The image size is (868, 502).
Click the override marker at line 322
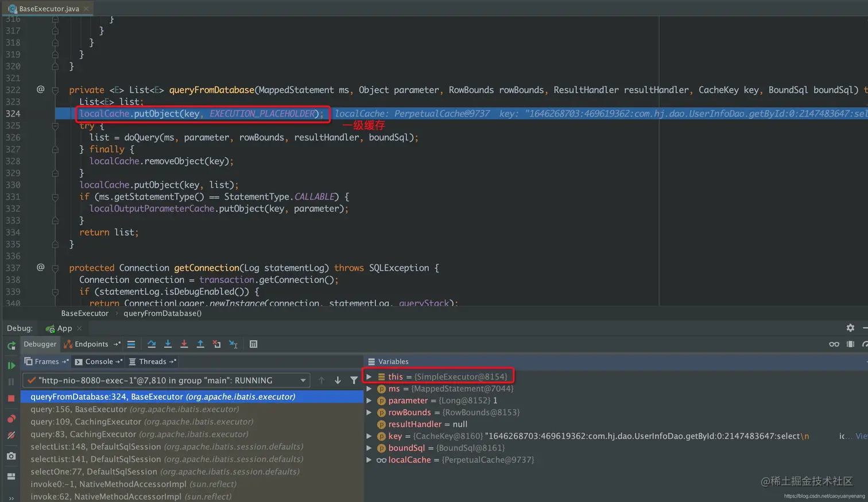40,89
